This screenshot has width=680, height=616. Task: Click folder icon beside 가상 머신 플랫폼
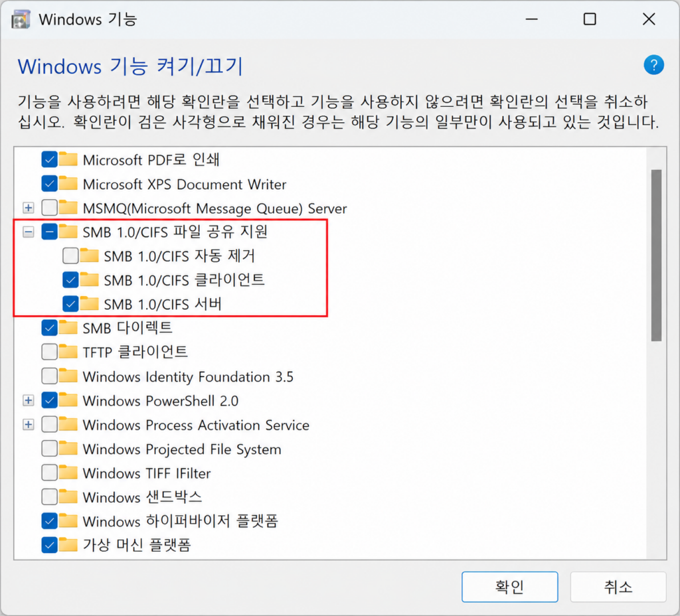(x=68, y=544)
